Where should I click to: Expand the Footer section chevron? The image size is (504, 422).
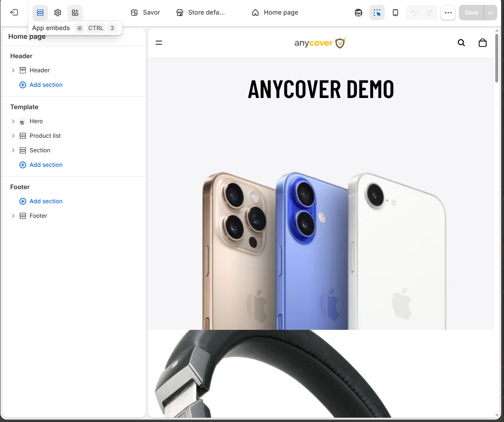pyautogui.click(x=13, y=216)
